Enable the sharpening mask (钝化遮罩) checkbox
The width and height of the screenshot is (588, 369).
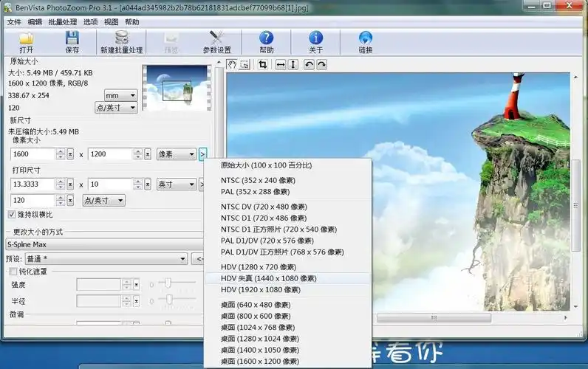click(12, 272)
